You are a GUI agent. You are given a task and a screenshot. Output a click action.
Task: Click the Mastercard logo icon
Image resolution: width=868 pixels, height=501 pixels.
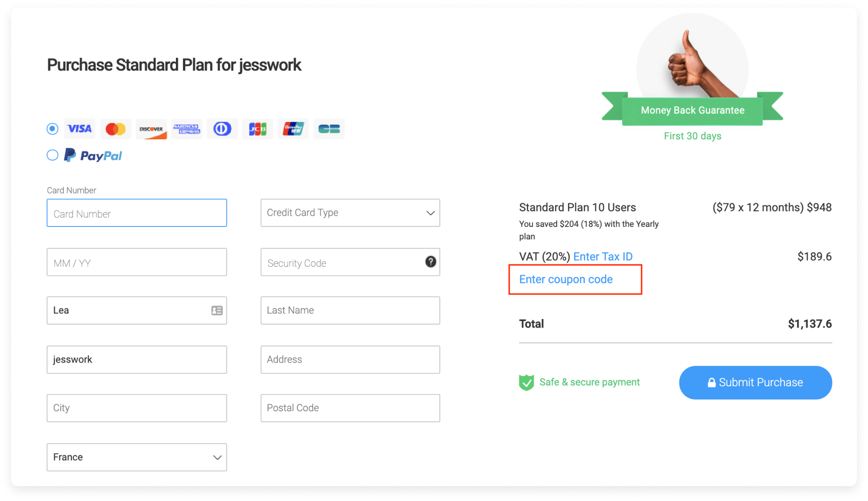[115, 129]
